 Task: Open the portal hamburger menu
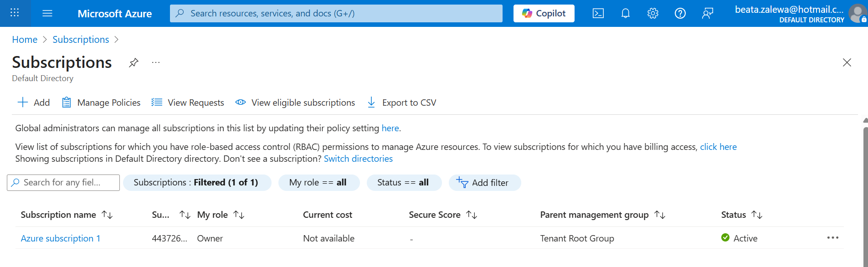click(x=47, y=13)
